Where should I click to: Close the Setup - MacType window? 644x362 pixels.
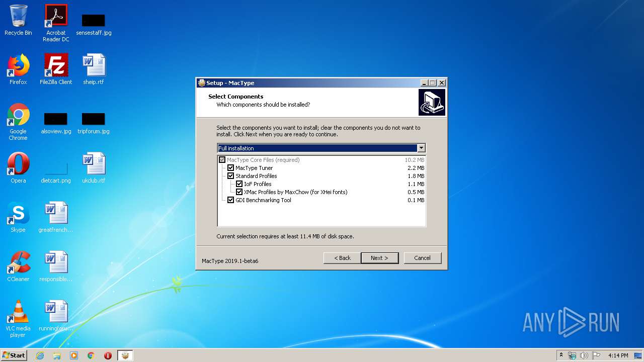[442, 83]
